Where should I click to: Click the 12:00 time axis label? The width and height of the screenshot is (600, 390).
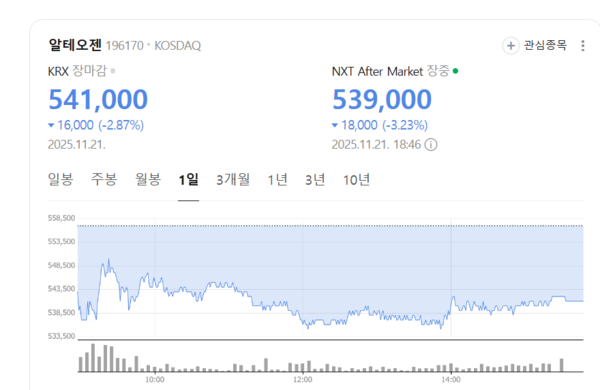pos(303,380)
